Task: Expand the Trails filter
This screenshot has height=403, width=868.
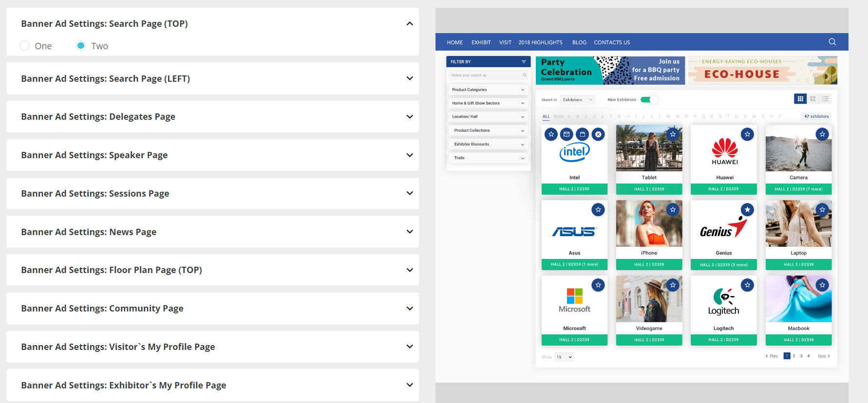Action: 489,158
